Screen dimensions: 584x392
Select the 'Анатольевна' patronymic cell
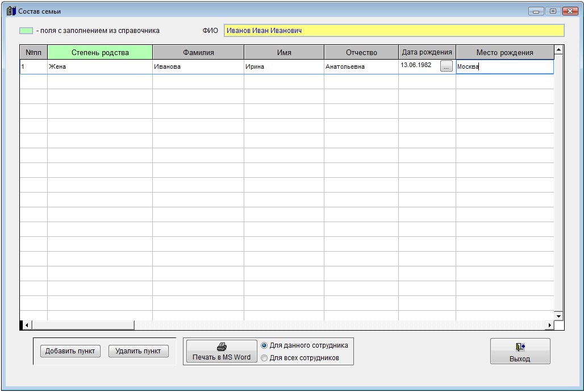coord(361,66)
